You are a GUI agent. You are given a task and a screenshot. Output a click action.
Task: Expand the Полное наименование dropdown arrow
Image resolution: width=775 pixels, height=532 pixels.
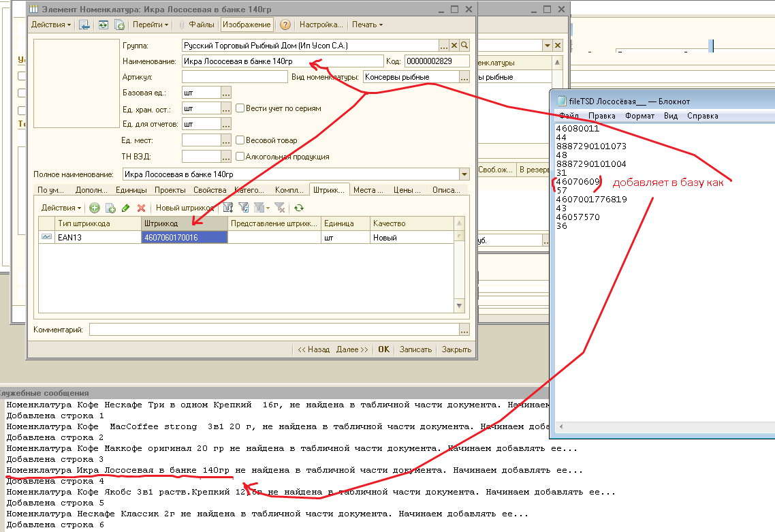pos(464,174)
